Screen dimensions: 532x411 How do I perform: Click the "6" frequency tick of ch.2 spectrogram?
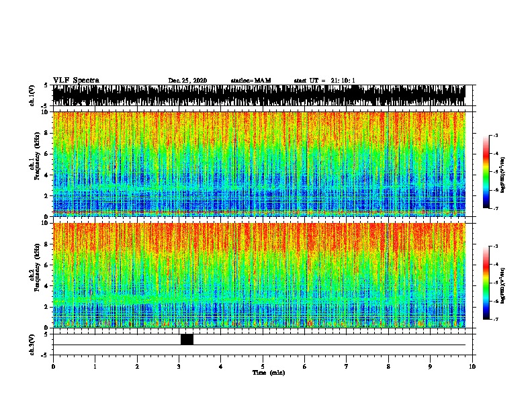[47, 265]
